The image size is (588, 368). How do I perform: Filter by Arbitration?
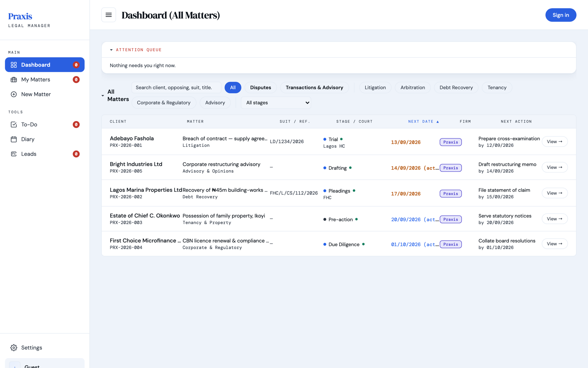tap(413, 88)
